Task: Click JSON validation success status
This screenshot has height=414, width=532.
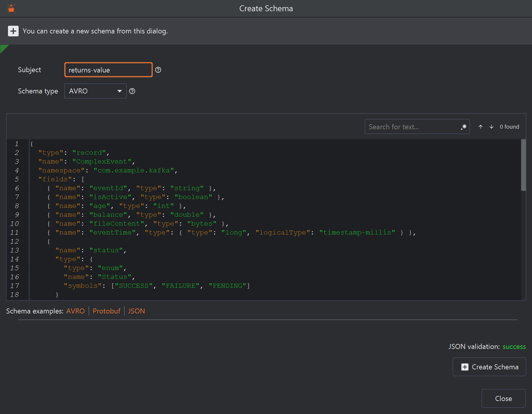Action: 514,347
